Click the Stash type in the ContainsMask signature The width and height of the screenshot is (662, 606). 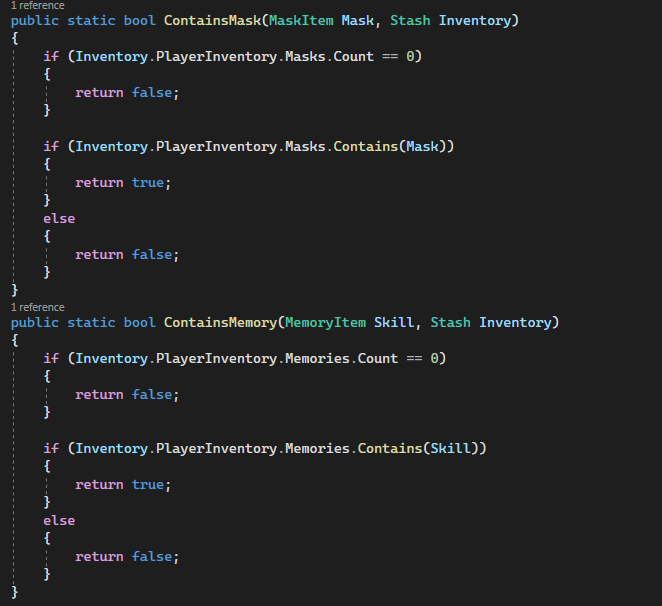pos(410,20)
